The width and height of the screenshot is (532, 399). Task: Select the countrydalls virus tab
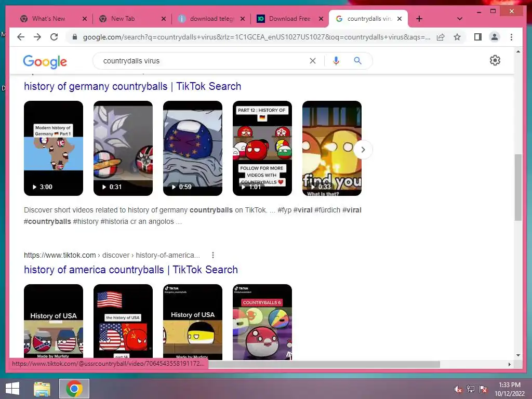[x=369, y=19]
